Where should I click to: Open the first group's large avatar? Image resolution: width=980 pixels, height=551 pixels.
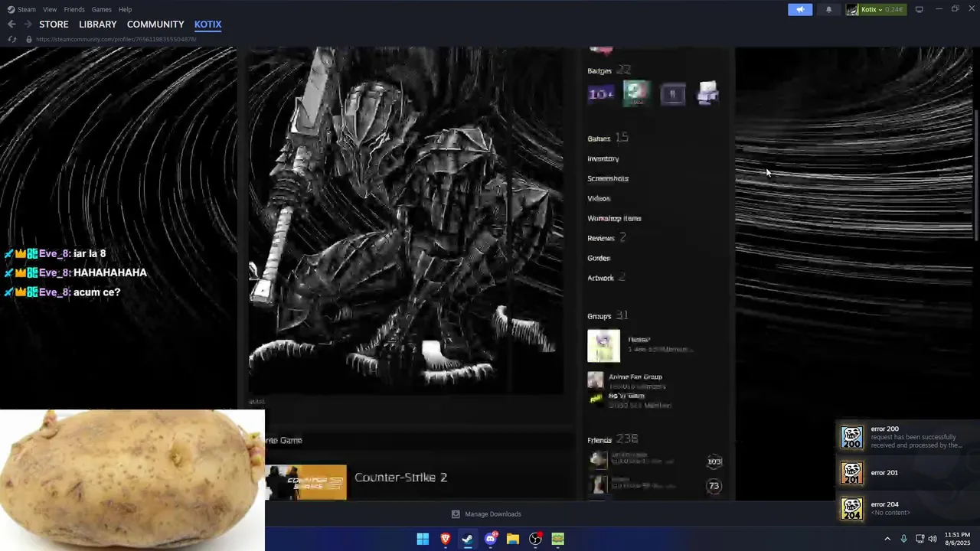tap(603, 346)
